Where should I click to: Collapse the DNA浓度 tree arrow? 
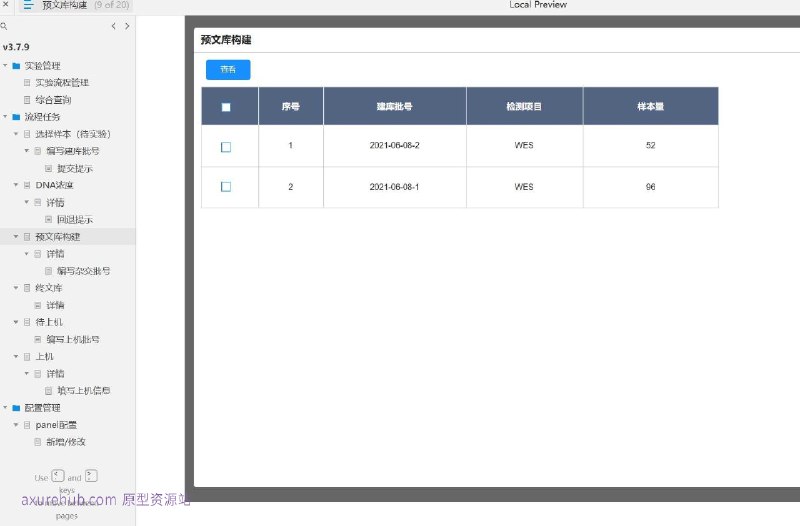point(16,185)
